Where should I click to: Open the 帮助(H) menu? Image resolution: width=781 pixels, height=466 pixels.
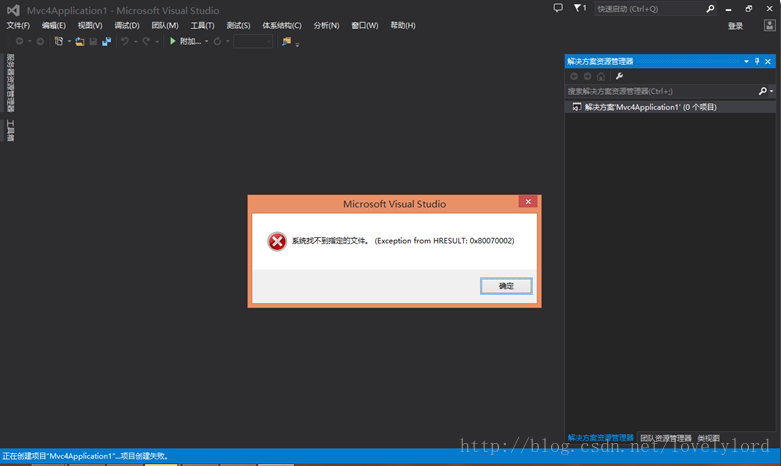[x=403, y=25]
